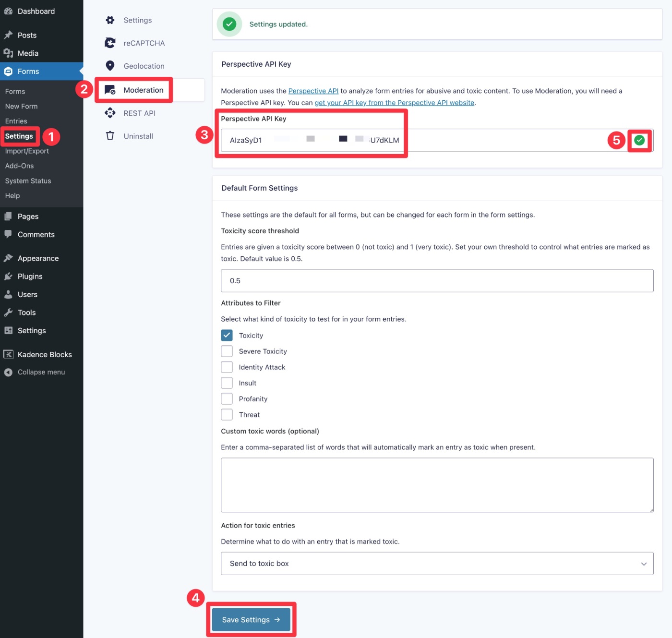The image size is (672, 638).
Task: Click the Attributes to Filter label
Action: (x=251, y=303)
